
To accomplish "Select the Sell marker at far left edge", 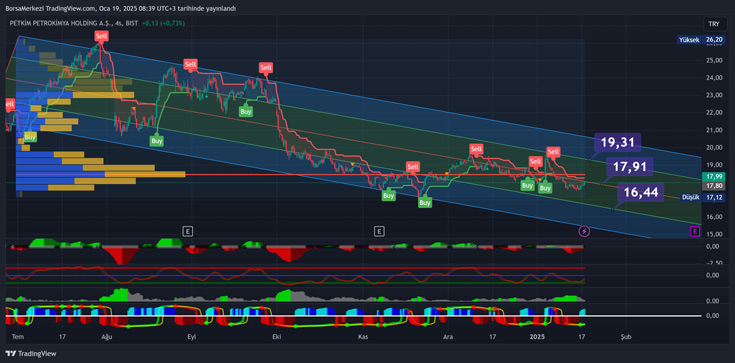I will point(10,104).
